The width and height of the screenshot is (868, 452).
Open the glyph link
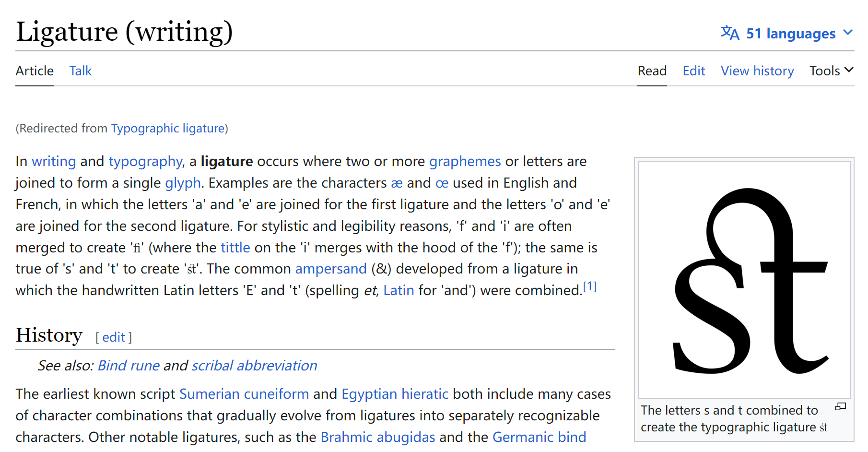(x=183, y=183)
